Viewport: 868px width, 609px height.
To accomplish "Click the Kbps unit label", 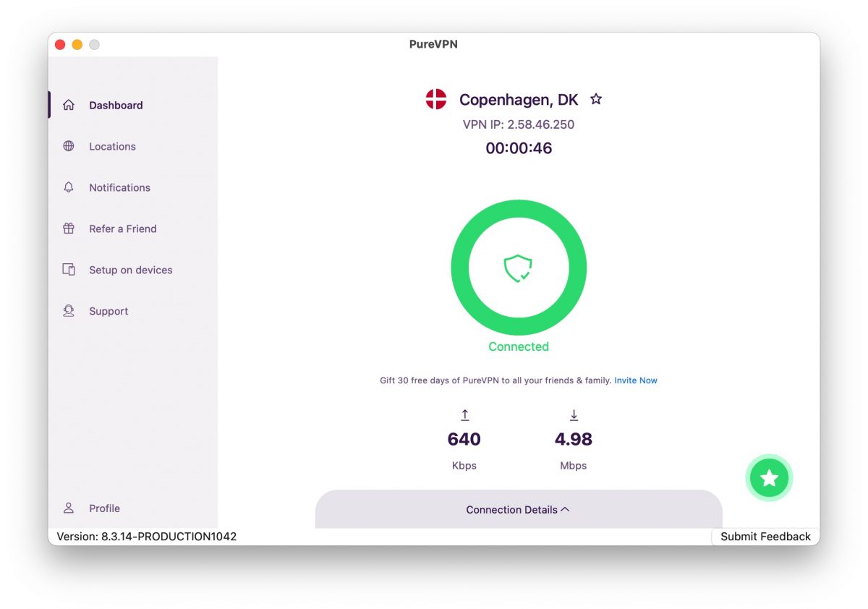I will [x=464, y=466].
